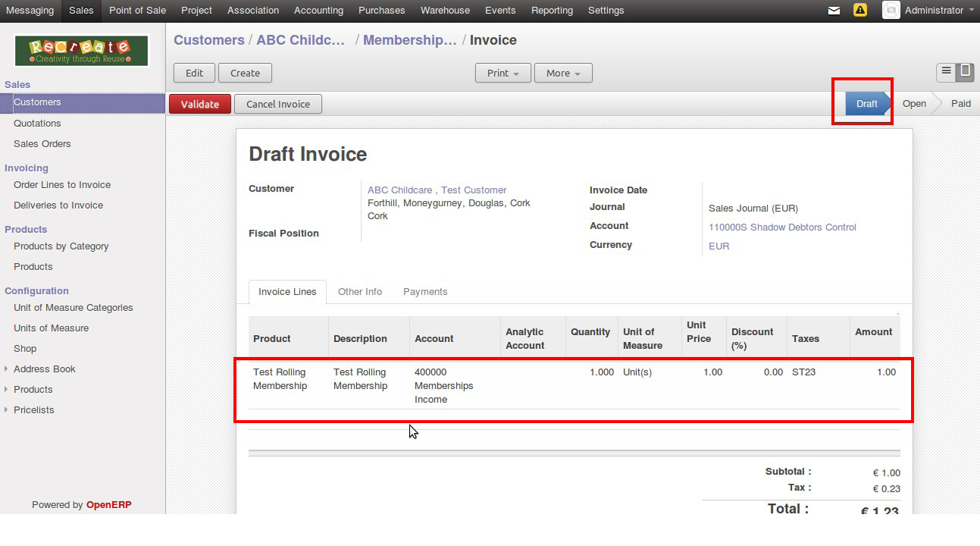Click the Administrator avatar picture
This screenshot has height=546, width=980.
[891, 11]
